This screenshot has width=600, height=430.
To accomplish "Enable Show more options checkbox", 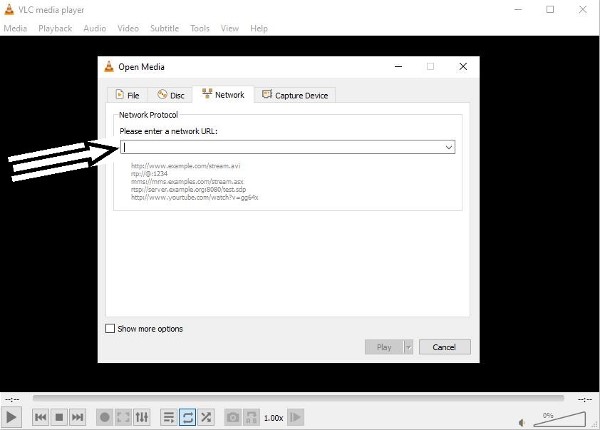I will pyautogui.click(x=110, y=329).
